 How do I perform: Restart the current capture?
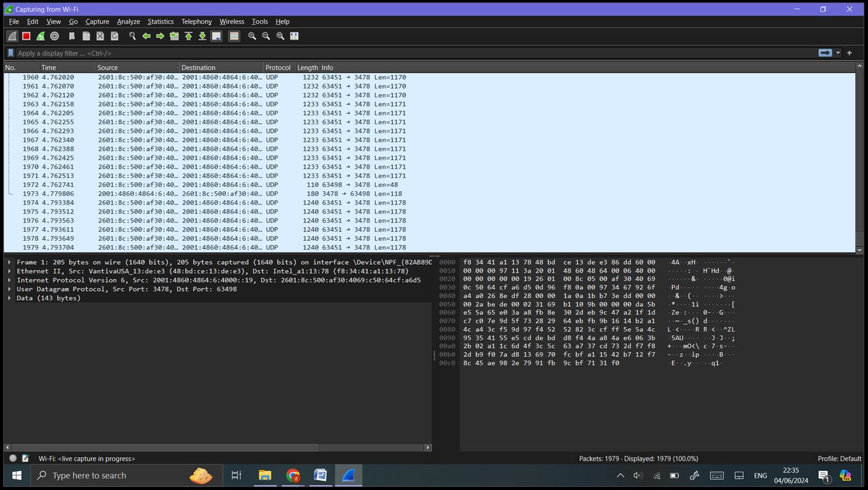pos(40,36)
